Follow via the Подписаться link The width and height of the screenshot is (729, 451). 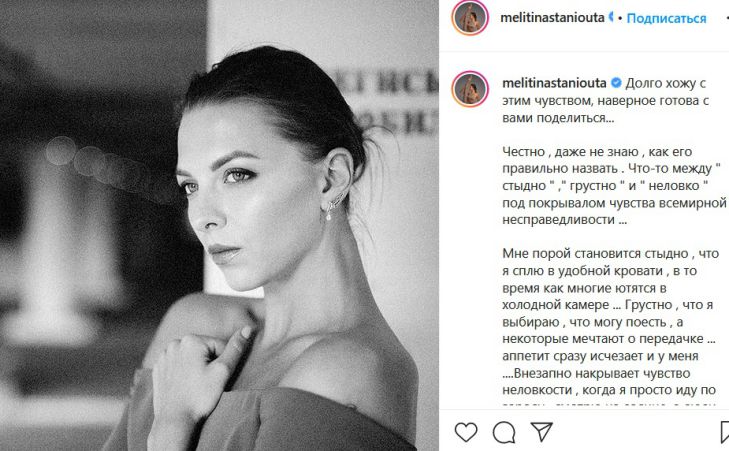(x=666, y=18)
